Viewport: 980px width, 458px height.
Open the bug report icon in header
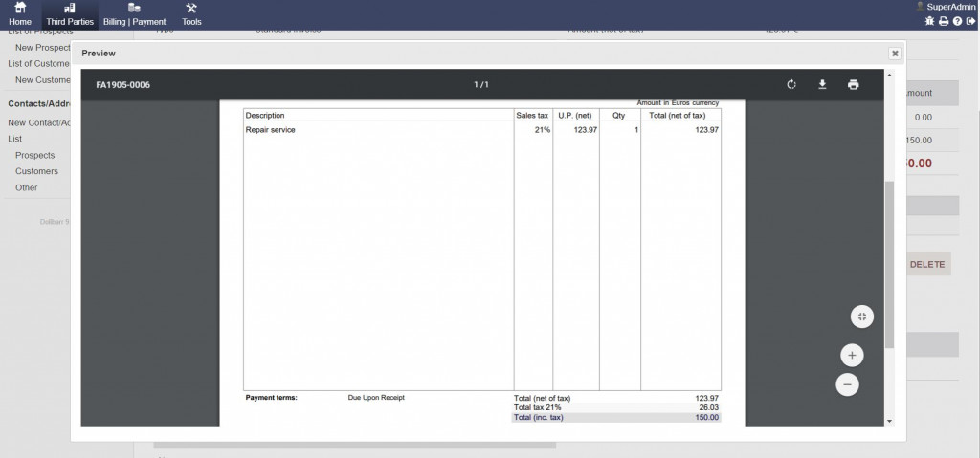[929, 21]
